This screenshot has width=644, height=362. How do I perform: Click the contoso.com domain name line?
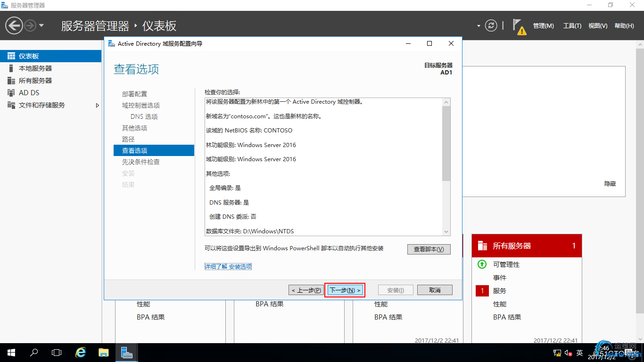point(264,116)
